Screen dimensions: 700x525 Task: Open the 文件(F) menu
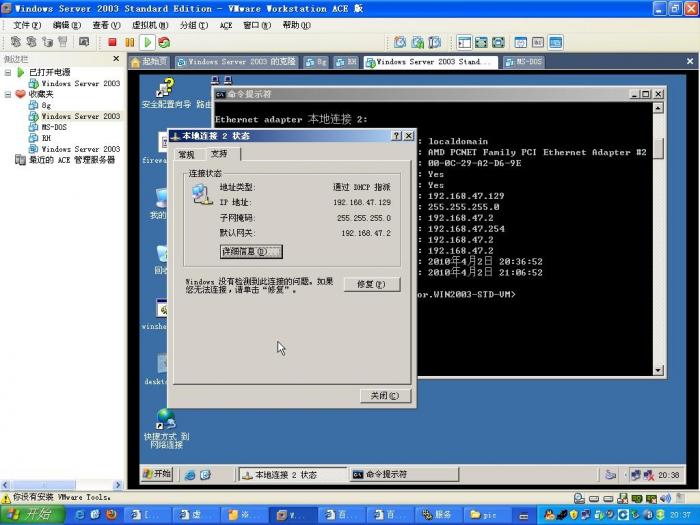pyautogui.click(x=27, y=25)
